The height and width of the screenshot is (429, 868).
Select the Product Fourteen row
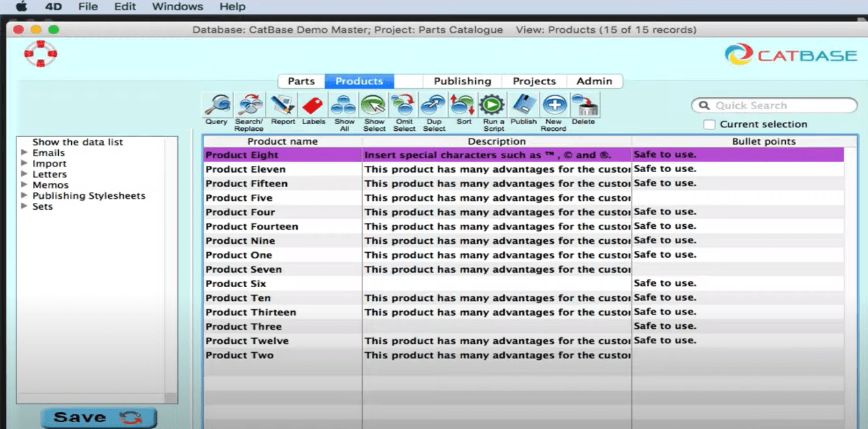coord(524,226)
